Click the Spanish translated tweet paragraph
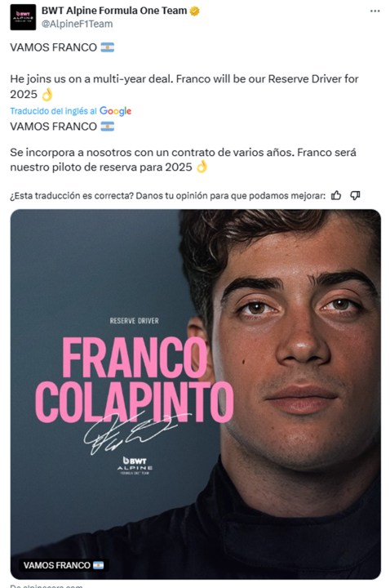 click(184, 160)
